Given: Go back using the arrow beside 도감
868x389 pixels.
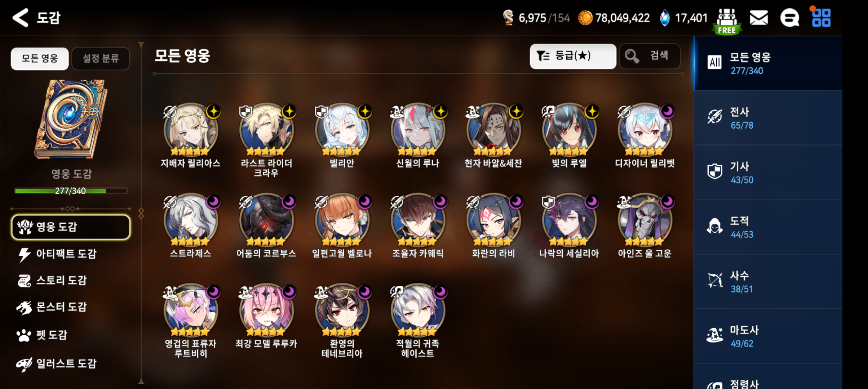Looking at the screenshot, I should (x=20, y=17).
